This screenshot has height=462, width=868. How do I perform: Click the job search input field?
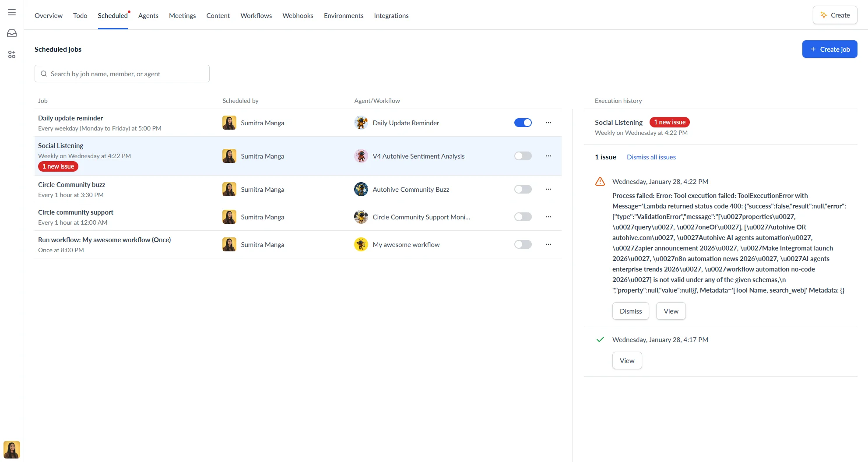click(122, 74)
